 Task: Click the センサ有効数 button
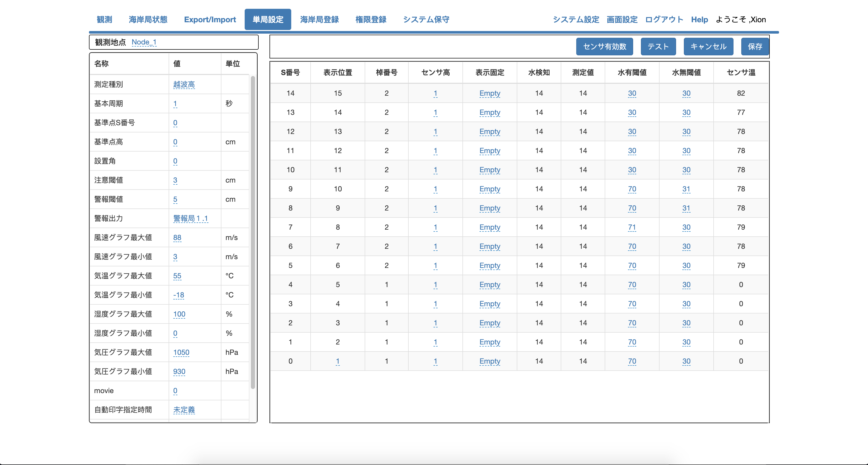point(604,47)
